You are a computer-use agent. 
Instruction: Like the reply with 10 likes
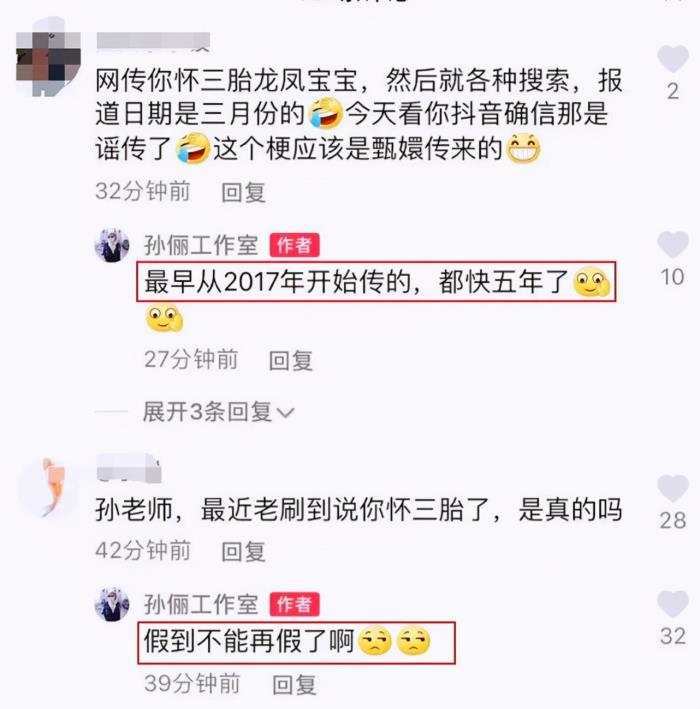click(x=673, y=245)
